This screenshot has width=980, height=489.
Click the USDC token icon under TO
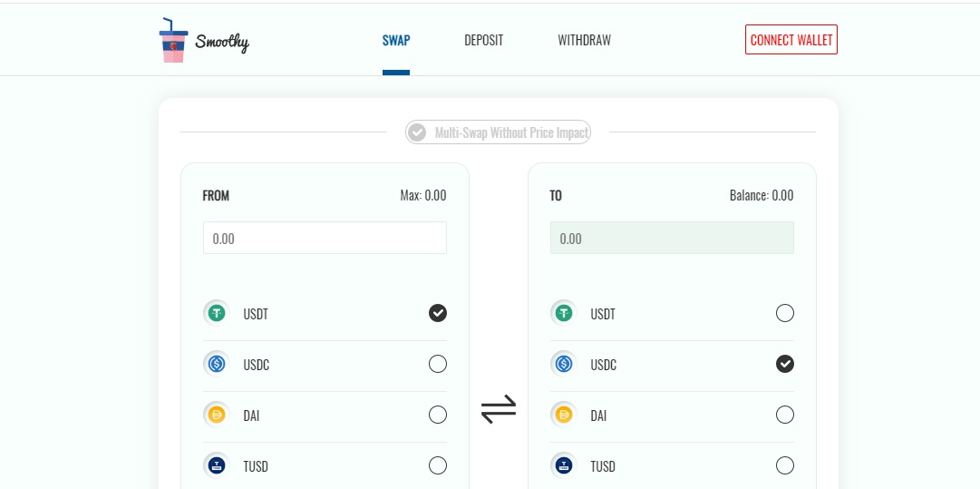[564, 364]
